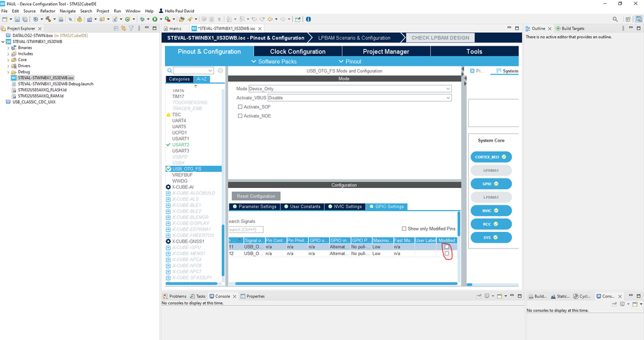
Task: Click the Open Perspective icon
Action: coord(628,19)
